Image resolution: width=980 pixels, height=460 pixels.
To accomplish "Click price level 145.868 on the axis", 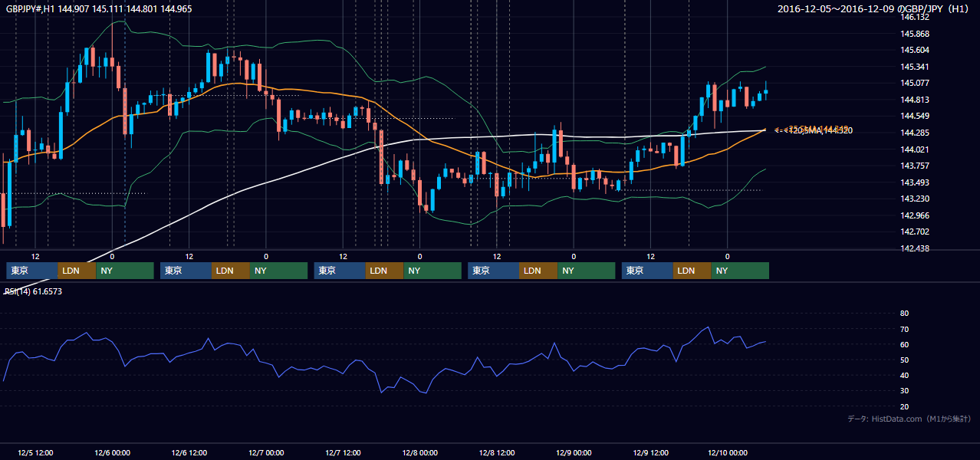I will click(916, 34).
